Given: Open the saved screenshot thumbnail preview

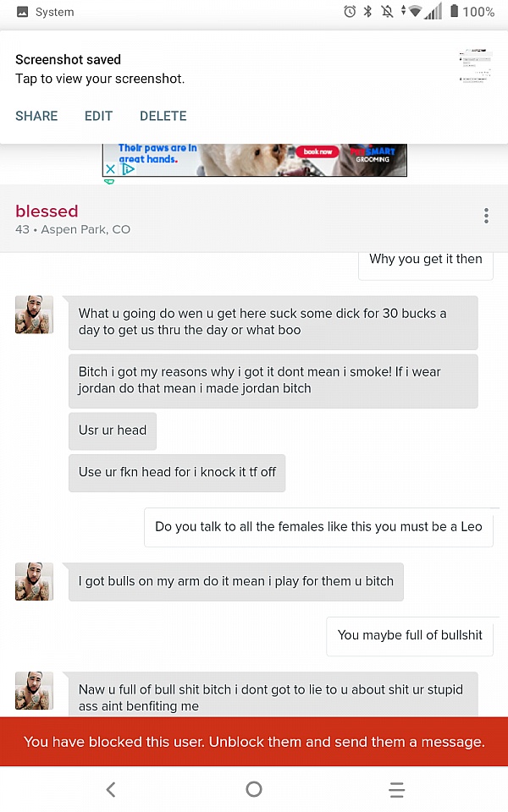Looking at the screenshot, I should [475, 66].
